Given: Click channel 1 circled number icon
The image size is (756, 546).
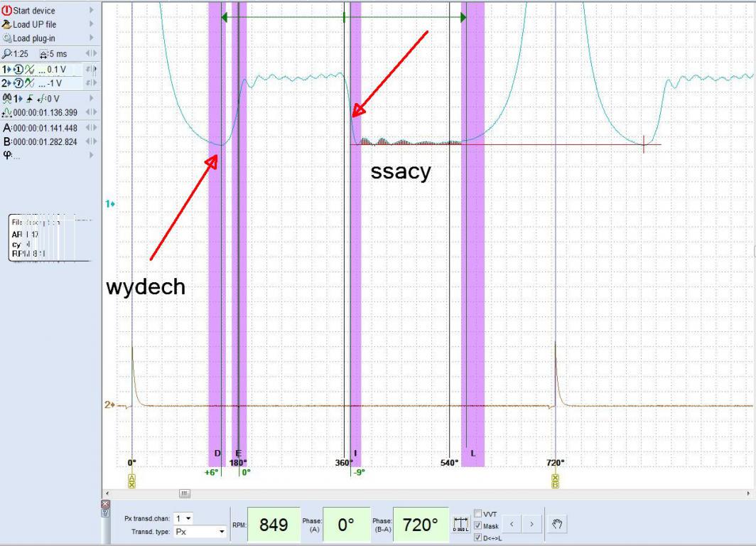Looking at the screenshot, I should click(18, 70).
